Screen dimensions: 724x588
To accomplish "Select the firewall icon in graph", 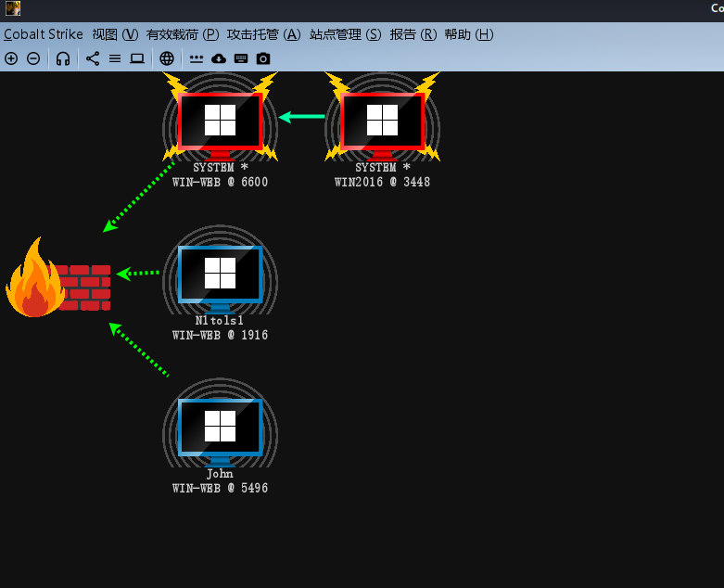I will tap(57, 280).
